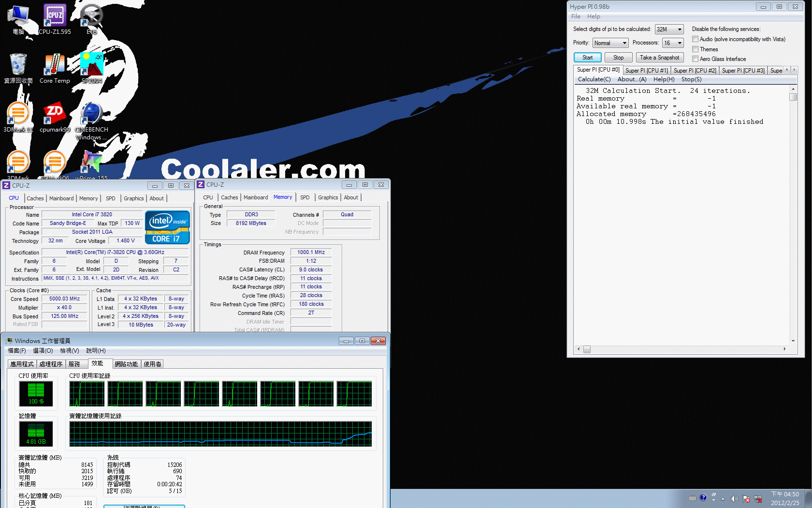
Task: Open the ET6 desktop shortcut
Action: 91,19
